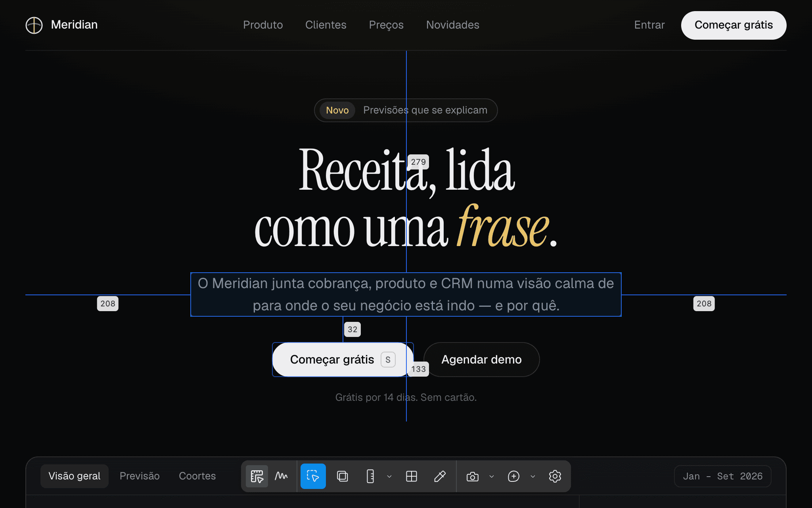The image size is (812, 508).
Task: Open the Produto nav item
Action: (263, 25)
